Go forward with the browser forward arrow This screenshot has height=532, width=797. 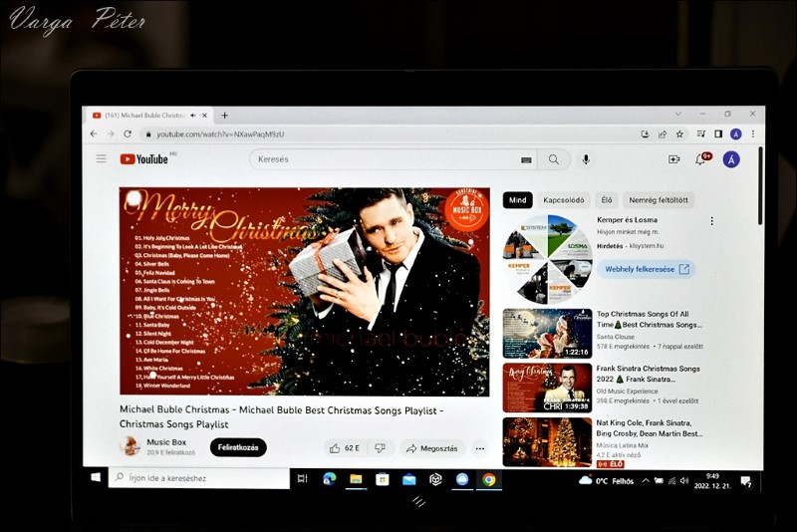tap(111, 133)
